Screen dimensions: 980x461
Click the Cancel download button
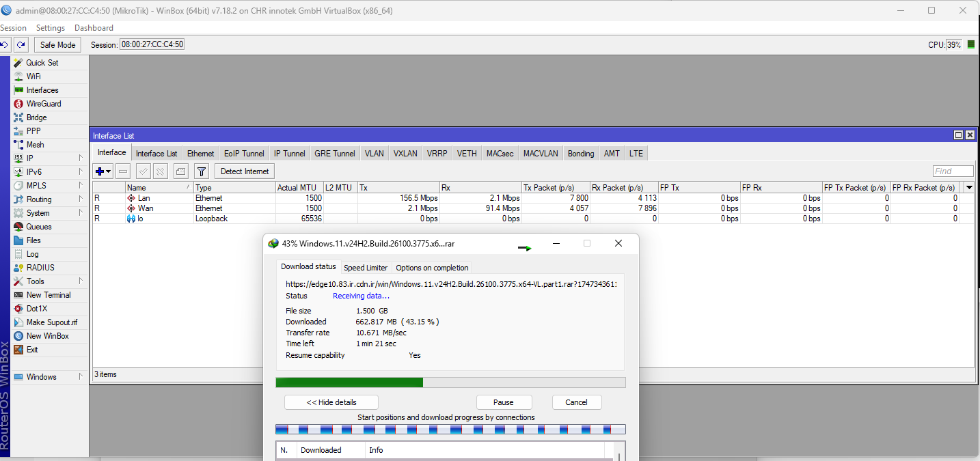click(x=577, y=402)
